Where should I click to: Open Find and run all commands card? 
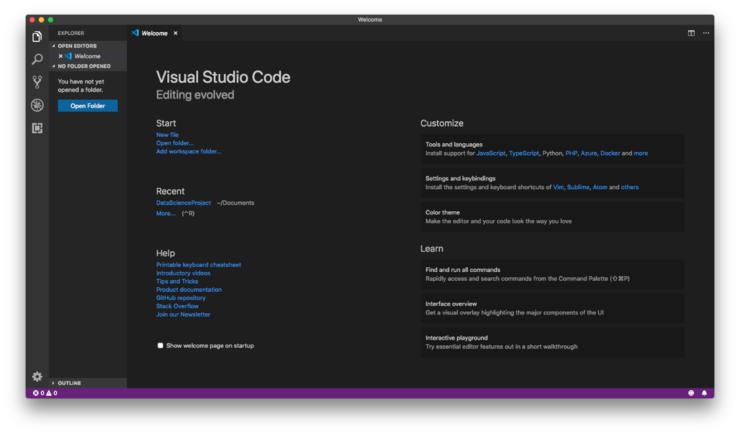[x=552, y=274]
